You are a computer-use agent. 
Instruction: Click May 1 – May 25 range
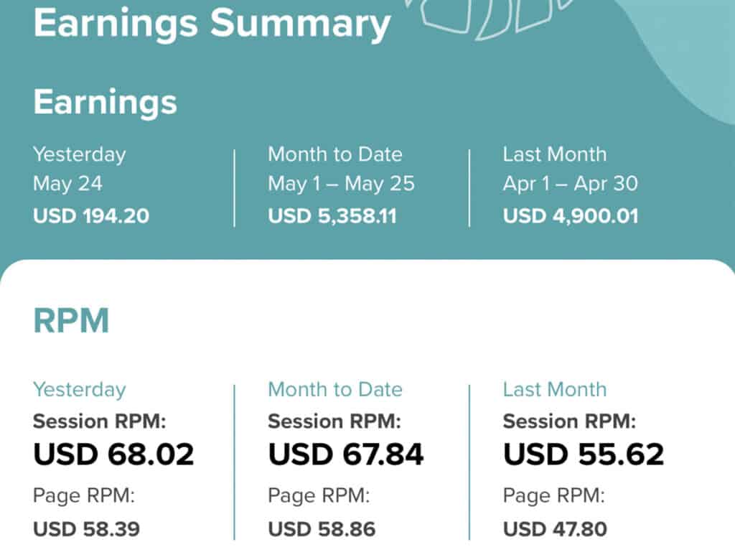point(341,183)
